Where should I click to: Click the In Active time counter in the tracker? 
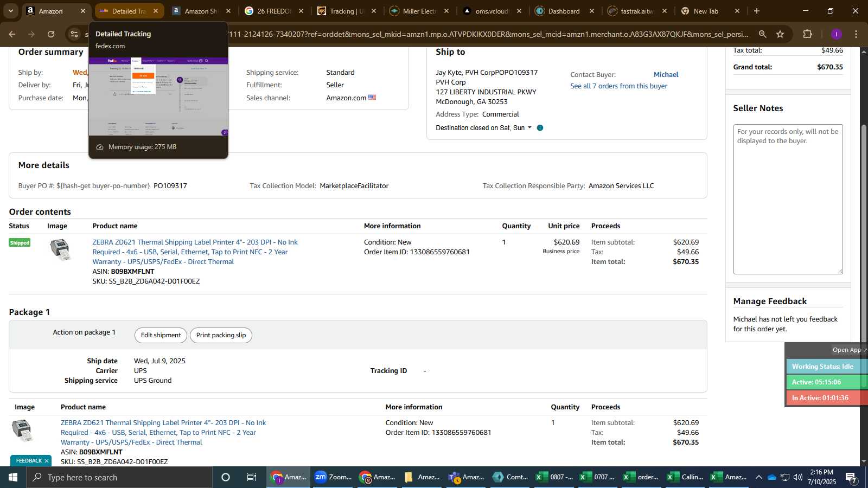827,398
